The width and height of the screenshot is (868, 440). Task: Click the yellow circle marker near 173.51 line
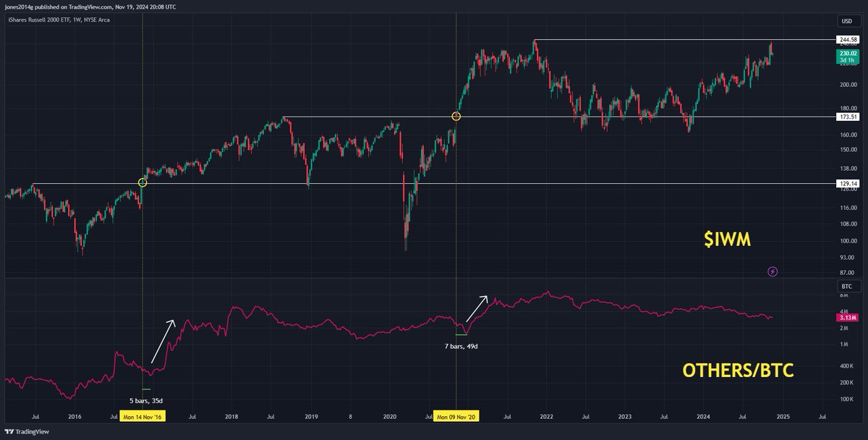click(x=456, y=116)
